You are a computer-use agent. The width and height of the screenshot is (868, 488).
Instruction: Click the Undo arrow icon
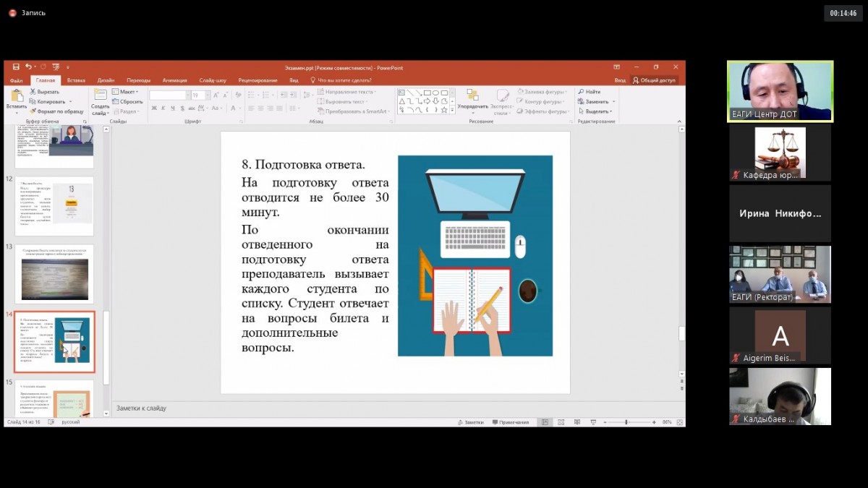coord(28,67)
